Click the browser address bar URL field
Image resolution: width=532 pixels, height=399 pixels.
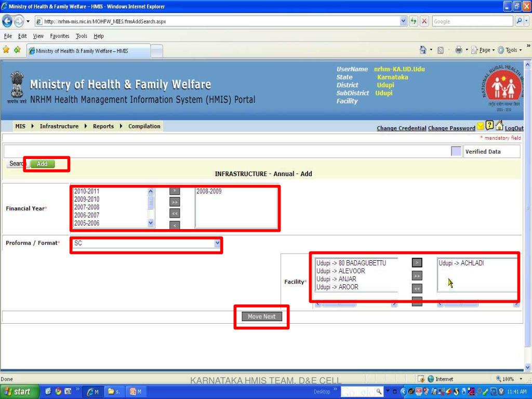217,21
